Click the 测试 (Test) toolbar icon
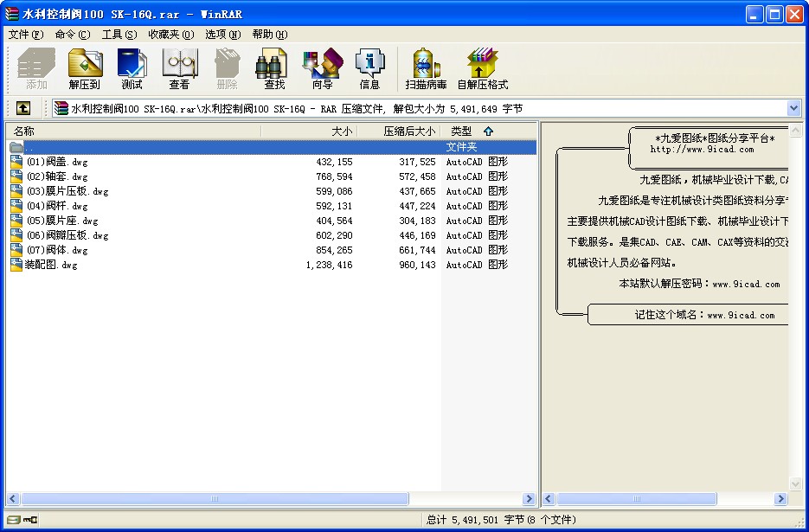The width and height of the screenshot is (809, 532). [132, 69]
